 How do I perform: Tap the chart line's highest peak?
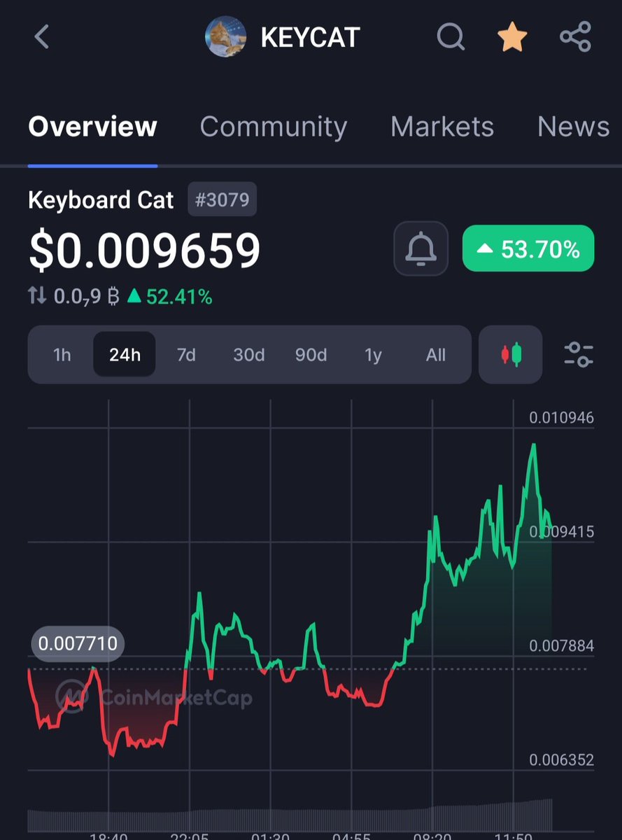coord(534,445)
